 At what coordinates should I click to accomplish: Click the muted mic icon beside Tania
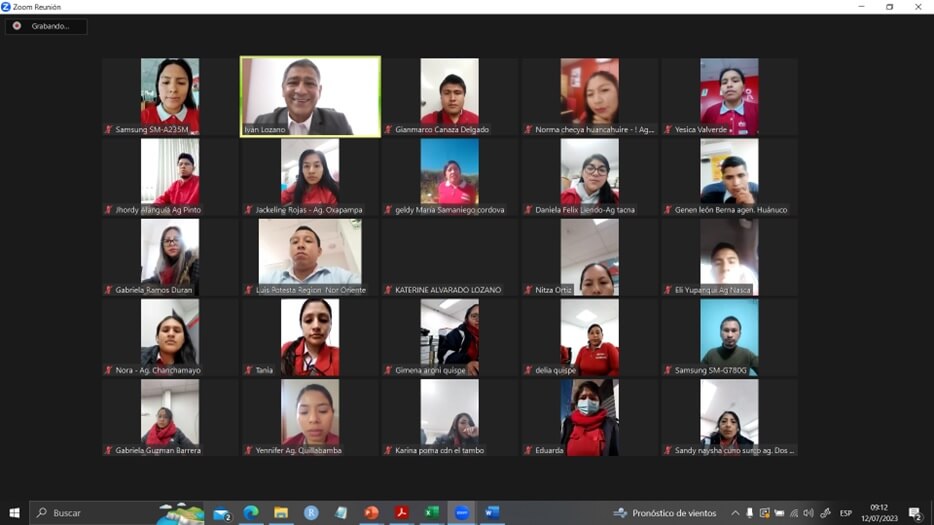coord(249,370)
